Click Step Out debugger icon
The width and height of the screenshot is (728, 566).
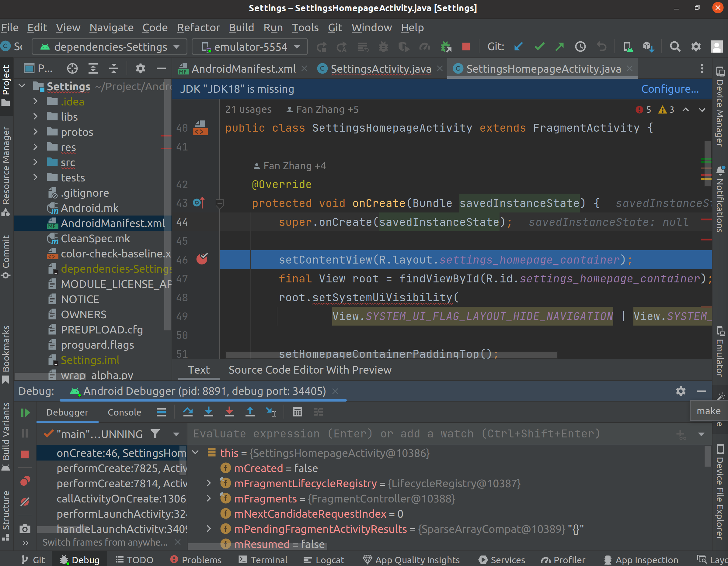click(250, 412)
